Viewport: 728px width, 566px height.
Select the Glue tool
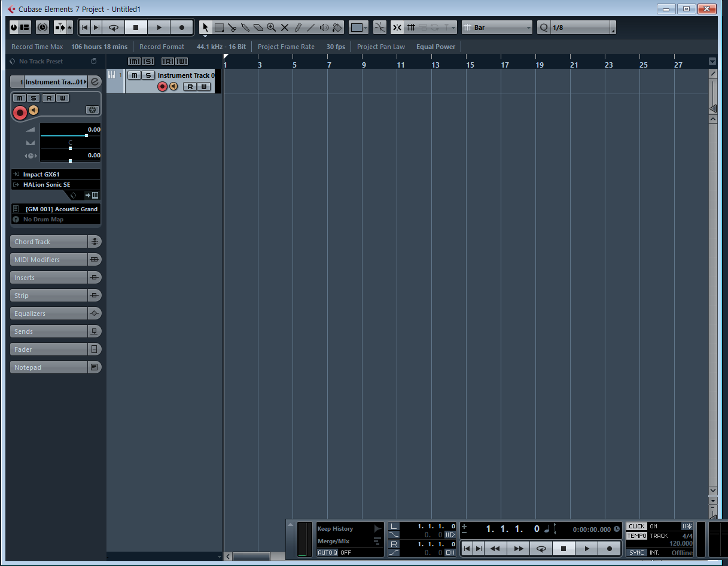(x=245, y=28)
